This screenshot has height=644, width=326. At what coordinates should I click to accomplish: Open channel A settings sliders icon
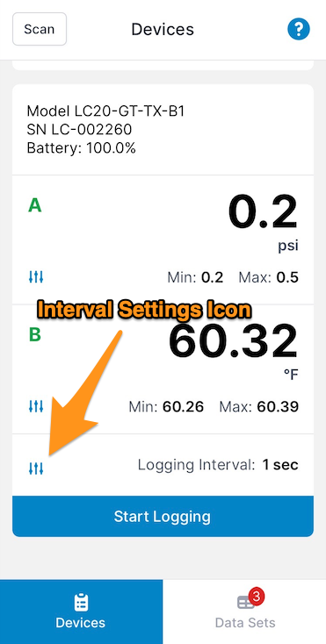(x=36, y=277)
